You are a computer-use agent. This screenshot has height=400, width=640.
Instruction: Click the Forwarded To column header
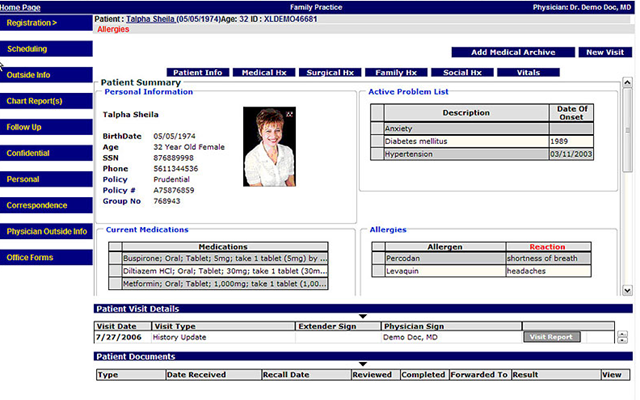tap(480, 375)
